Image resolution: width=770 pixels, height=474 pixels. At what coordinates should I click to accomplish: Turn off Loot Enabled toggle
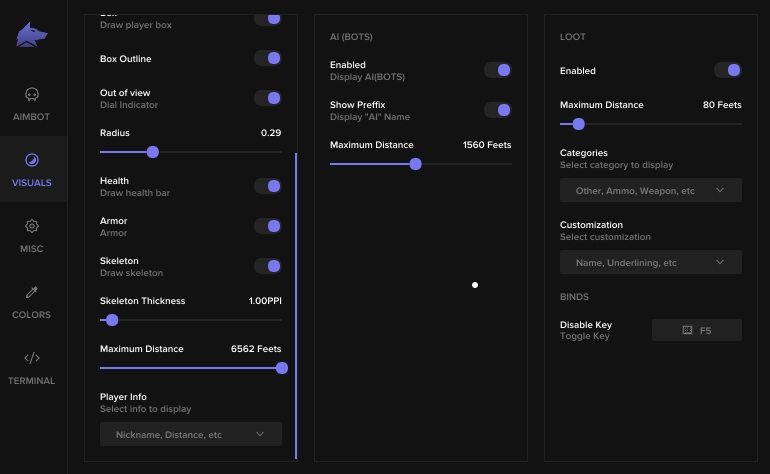pos(727,70)
